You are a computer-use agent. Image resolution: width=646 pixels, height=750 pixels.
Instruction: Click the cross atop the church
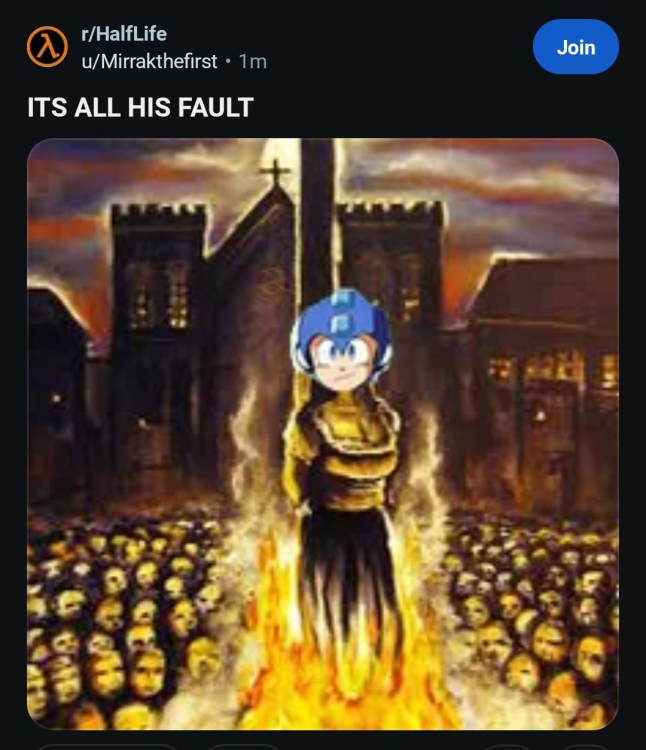pyautogui.click(x=274, y=173)
